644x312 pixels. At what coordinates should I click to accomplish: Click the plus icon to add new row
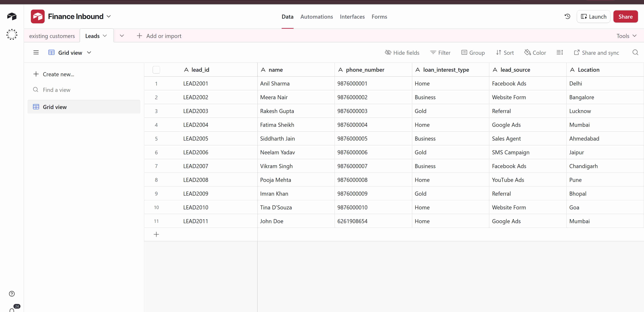point(156,234)
